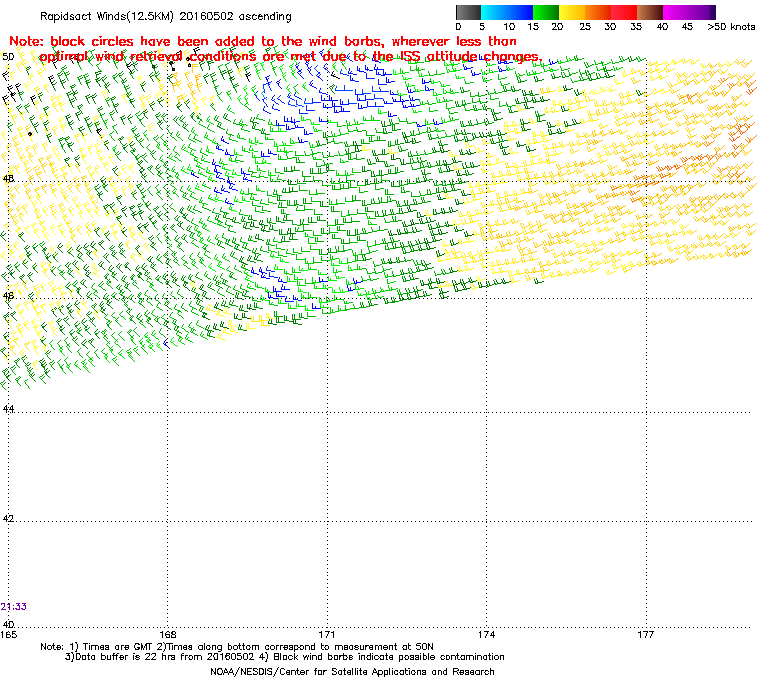The height and width of the screenshot is (688, 760).
Task: Click the yellow 20-25 knots legend segment
Action: coord(572,12)
